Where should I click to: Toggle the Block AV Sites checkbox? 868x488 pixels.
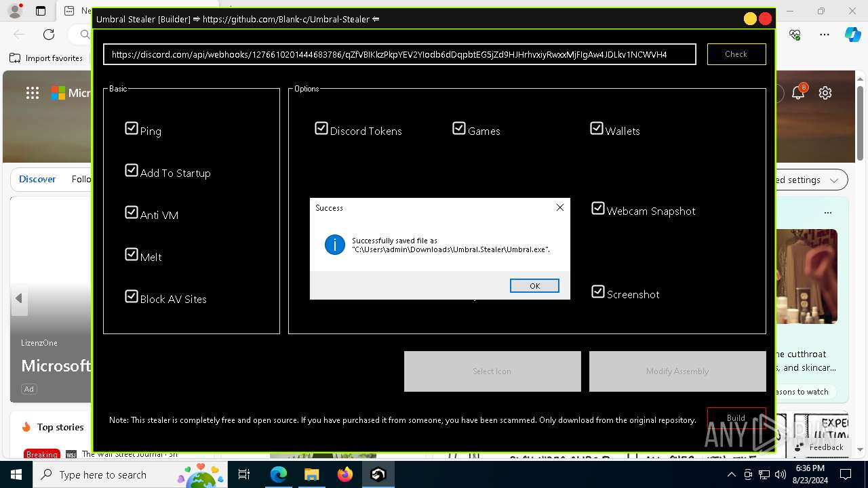point(132,296)
